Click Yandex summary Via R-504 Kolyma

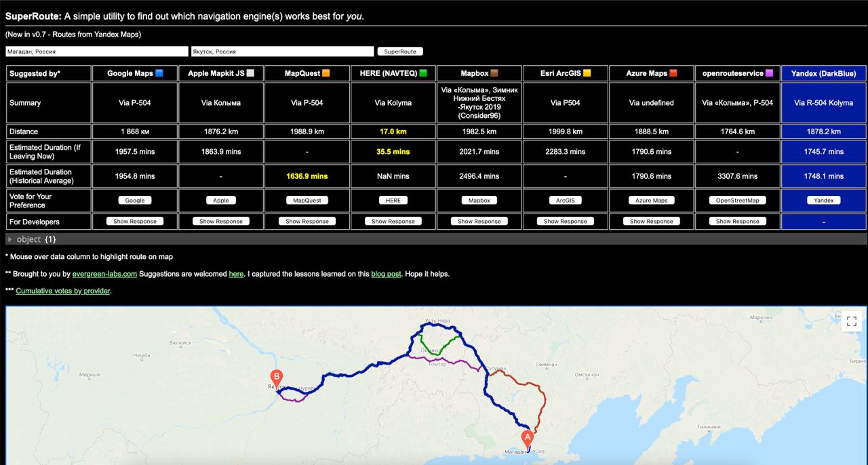click(824, 103)
